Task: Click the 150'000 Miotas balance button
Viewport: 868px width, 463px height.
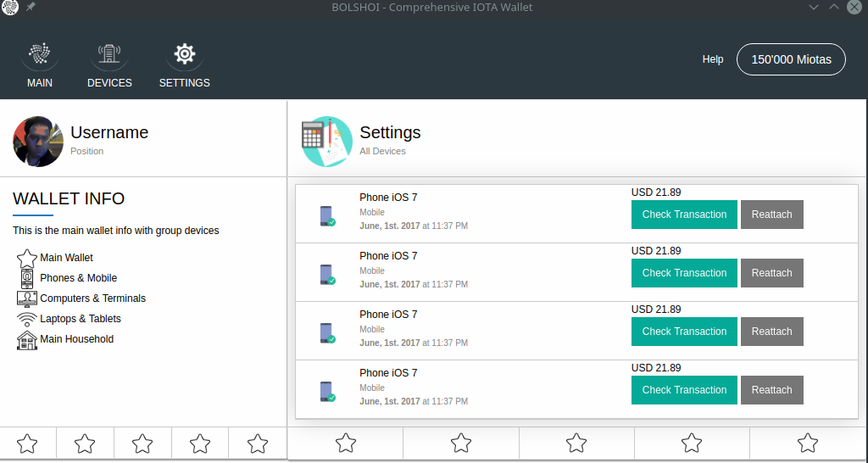Action: coord(791,59)
